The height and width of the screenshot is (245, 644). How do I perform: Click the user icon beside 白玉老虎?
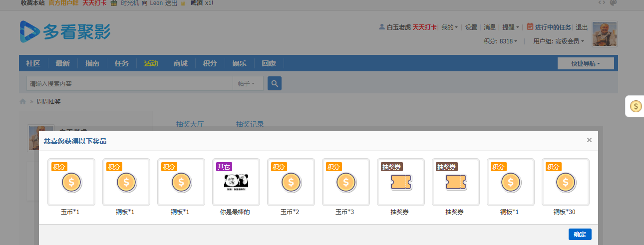[382, 27]
